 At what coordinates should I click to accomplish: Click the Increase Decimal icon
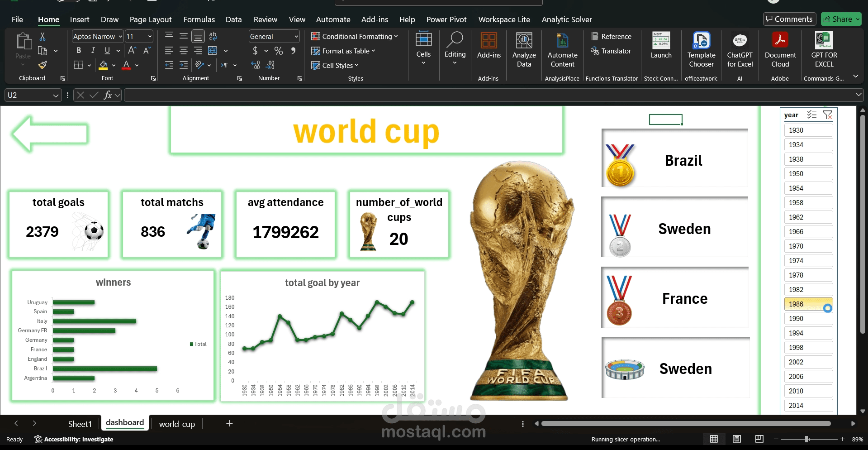(256, 65)
